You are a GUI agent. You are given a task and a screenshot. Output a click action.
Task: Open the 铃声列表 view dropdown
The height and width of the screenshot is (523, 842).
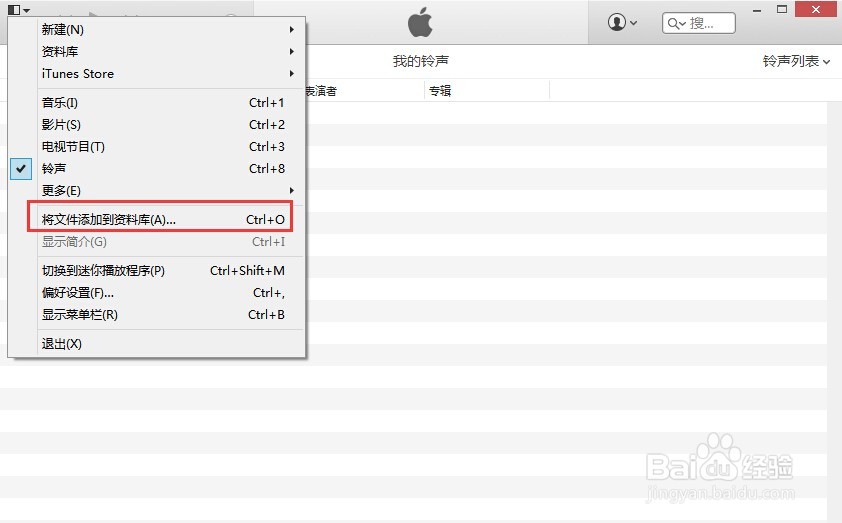tap(796, 61)
